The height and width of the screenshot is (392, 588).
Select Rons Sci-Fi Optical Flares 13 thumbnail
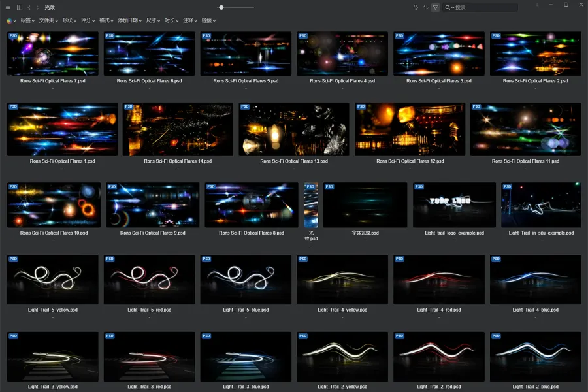click(294, 129)
